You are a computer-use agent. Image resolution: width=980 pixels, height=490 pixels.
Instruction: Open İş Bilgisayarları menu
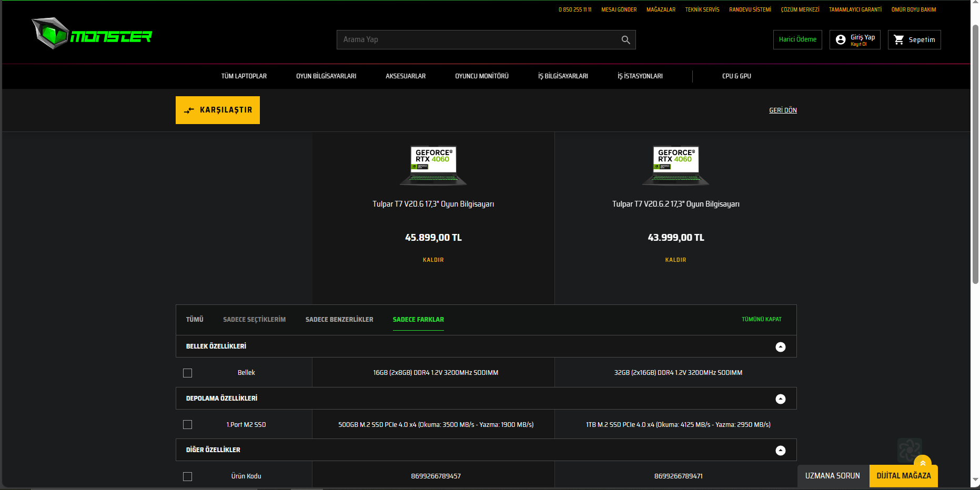[x=563, y=76]
